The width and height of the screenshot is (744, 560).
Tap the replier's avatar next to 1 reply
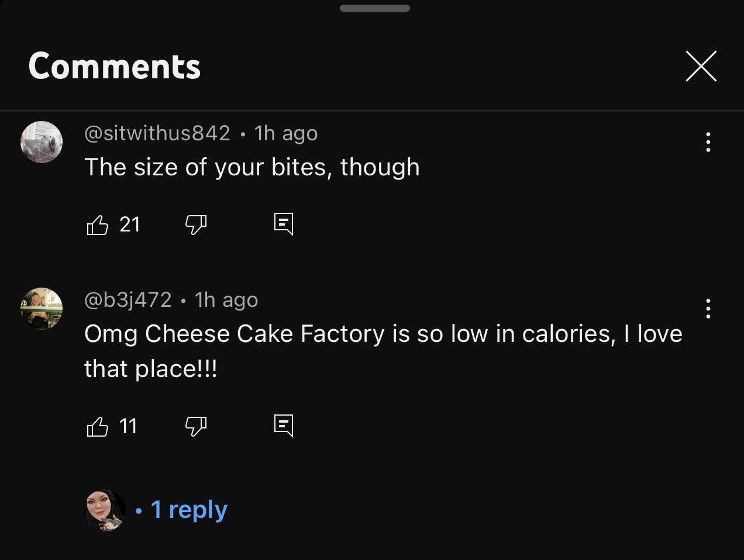click(106, 510)
